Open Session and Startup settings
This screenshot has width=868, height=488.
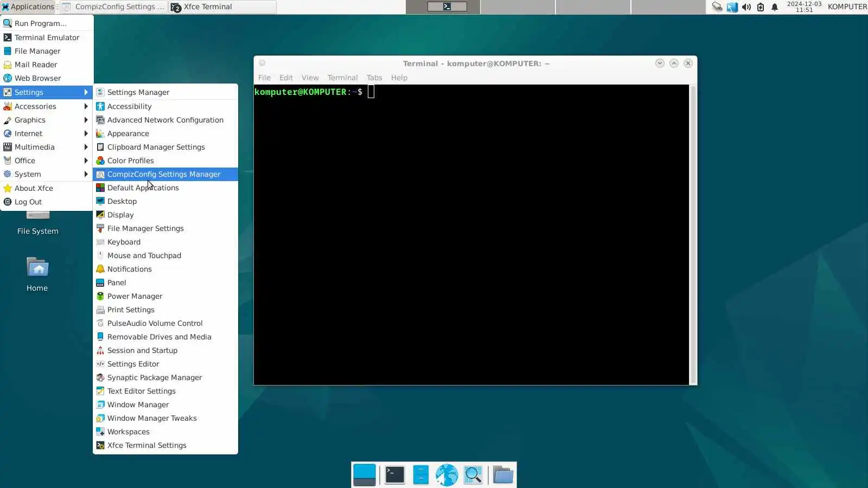point(165,350)
